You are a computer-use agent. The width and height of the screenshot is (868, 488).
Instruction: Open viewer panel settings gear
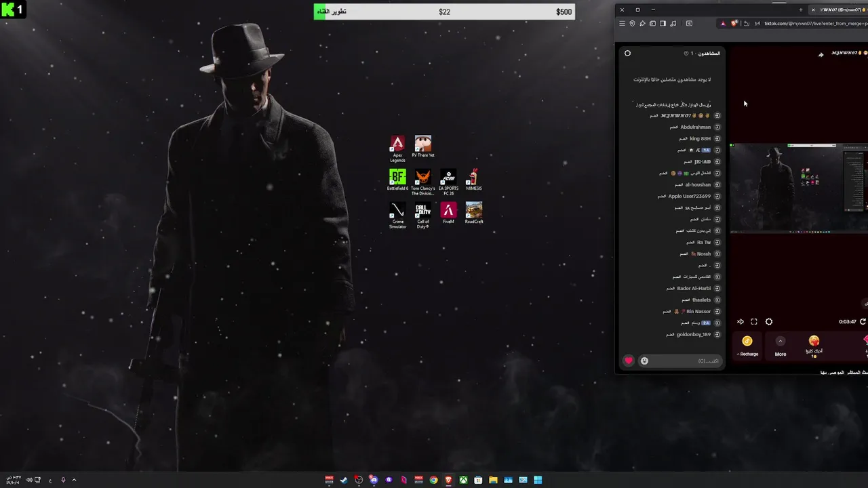pyautogui.click(x=627, y=53)
